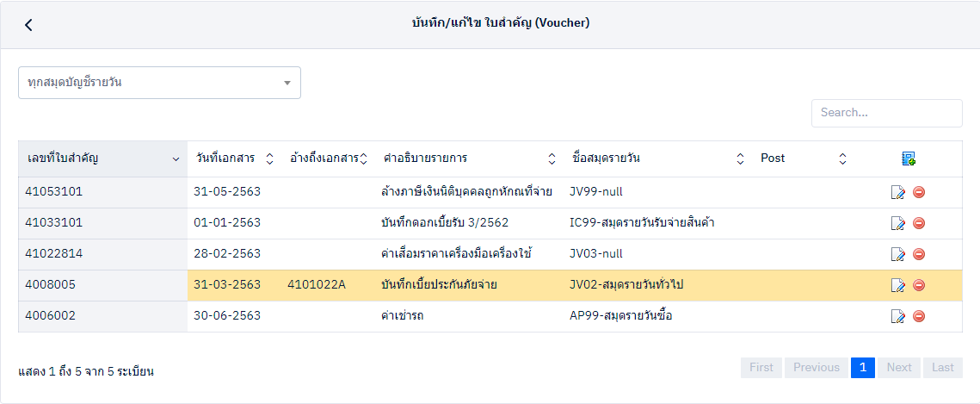Go to the Last page
The width and height of the screenshot is (980, 404).
point(942,368)
